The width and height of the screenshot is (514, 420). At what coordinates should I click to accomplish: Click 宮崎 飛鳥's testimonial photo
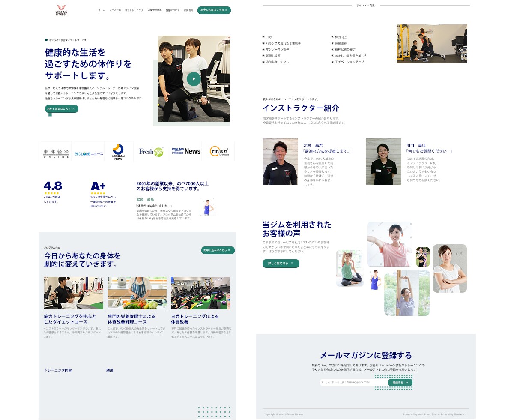(x=207, y=207)
